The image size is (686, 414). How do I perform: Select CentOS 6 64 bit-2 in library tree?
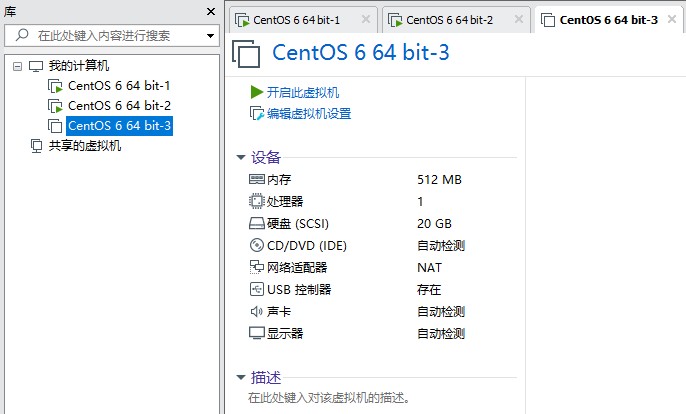pyautogui.click(x=119, y=106)
